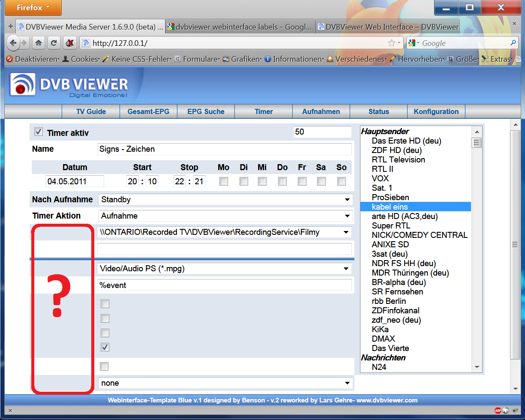
Task: Click the Name field containing Signs - Zeichen
Action: pos(224,149)
